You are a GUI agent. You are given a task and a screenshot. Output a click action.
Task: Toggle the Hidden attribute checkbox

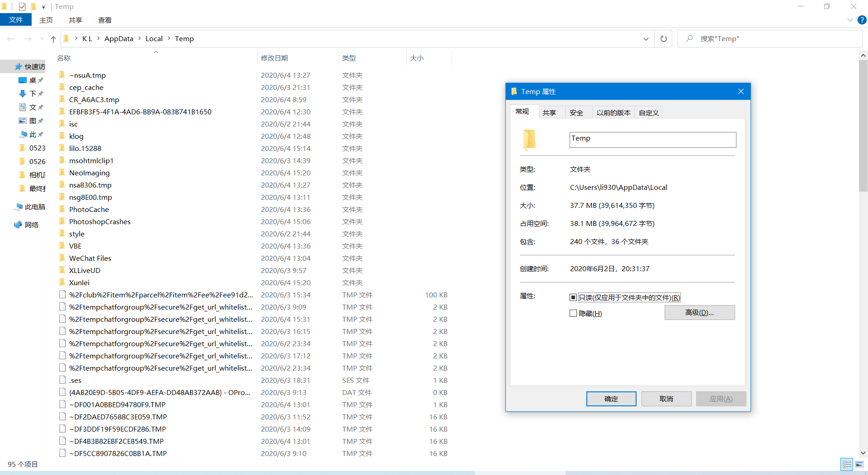pyautogui.click(x=573, y=313)
